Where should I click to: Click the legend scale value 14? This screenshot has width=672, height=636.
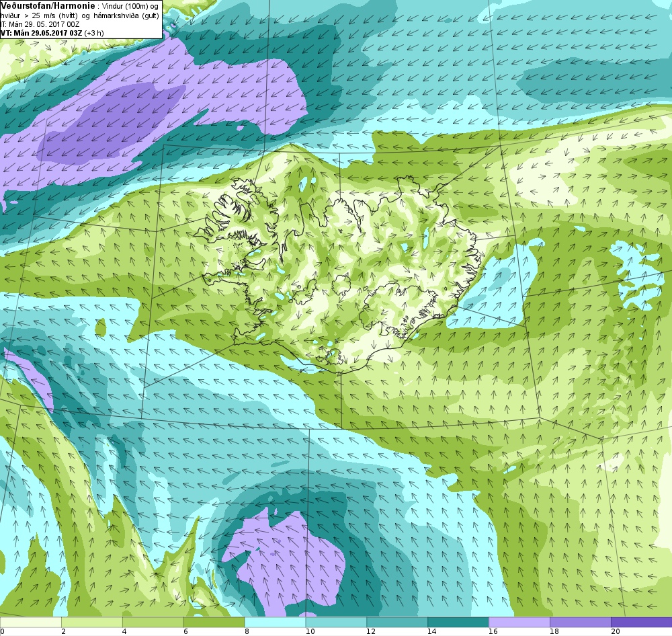pos(432,631)
